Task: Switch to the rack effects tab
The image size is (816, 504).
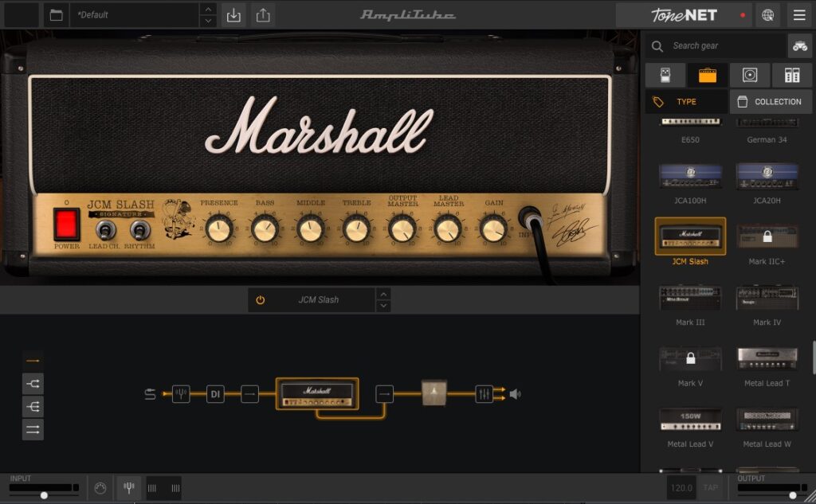Action: [x=792, y=76]
